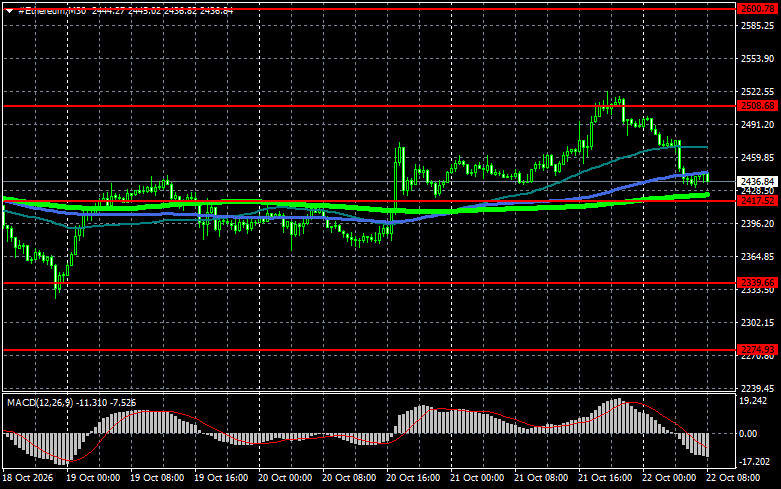Click the 20 Oct 16:00 time label

pos(413,478)
